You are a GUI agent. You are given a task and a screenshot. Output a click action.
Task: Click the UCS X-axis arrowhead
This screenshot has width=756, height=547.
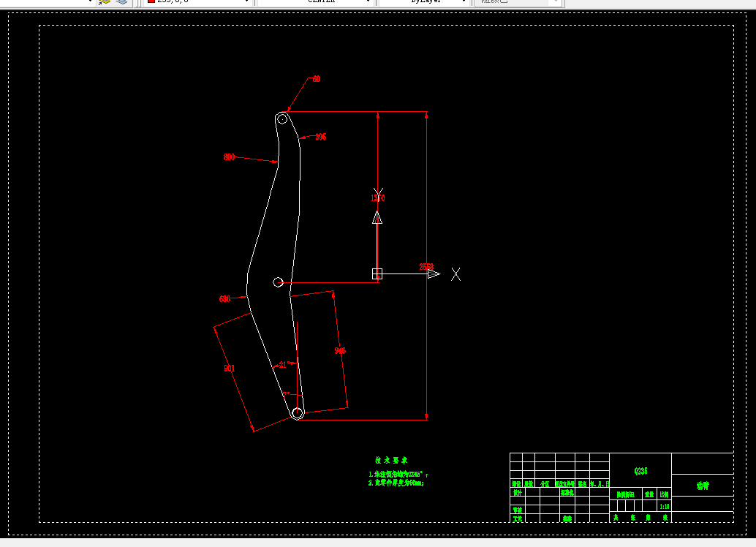coord(434,274)
